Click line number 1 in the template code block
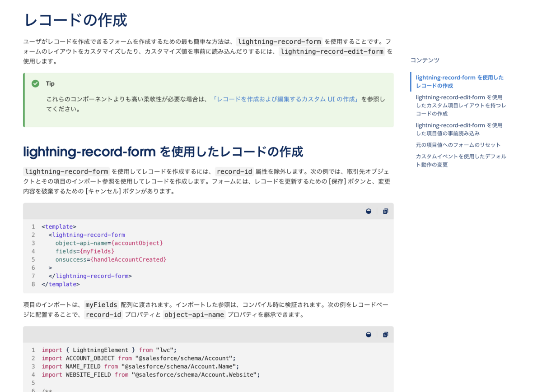This screenshot has width=542, height=392. (33, 226)
